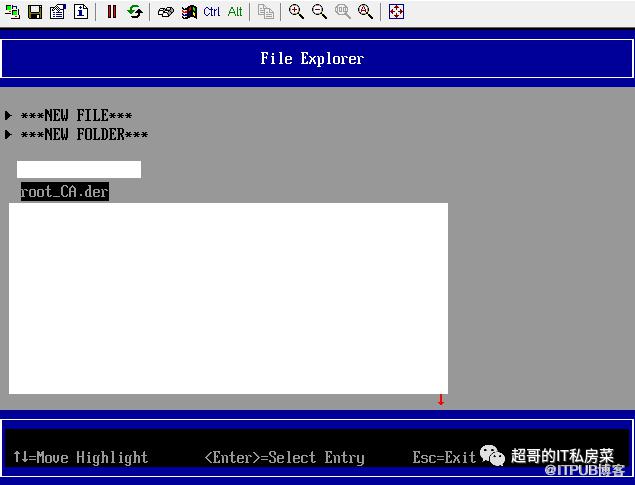Toggle the Ctrl key button
The height and width of the screenshot is (485, 635).
(212, 12)
